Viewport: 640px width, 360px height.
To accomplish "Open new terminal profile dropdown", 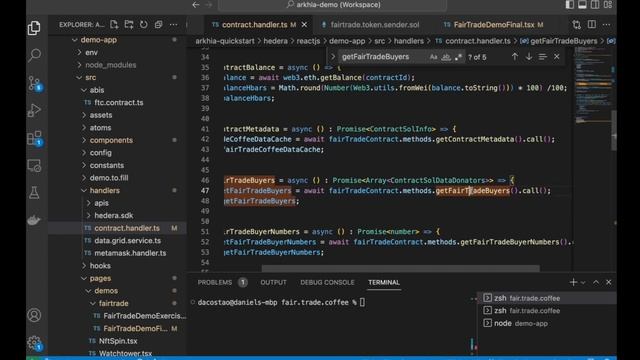I will pyautogui.click(x=583, y=282).
